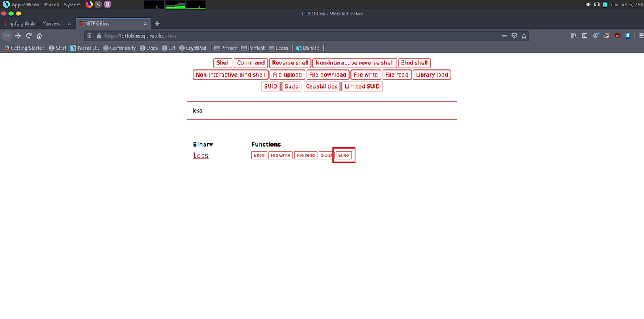Viewport: 644px width, 319px height.
Task: Toggle the File upload function filter
Action: click(287, 75)
